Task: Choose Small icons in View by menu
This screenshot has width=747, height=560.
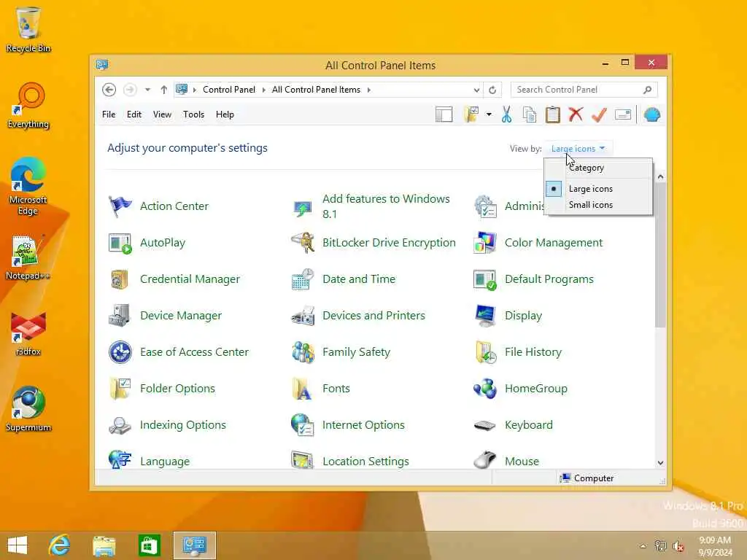Action: 590,205
